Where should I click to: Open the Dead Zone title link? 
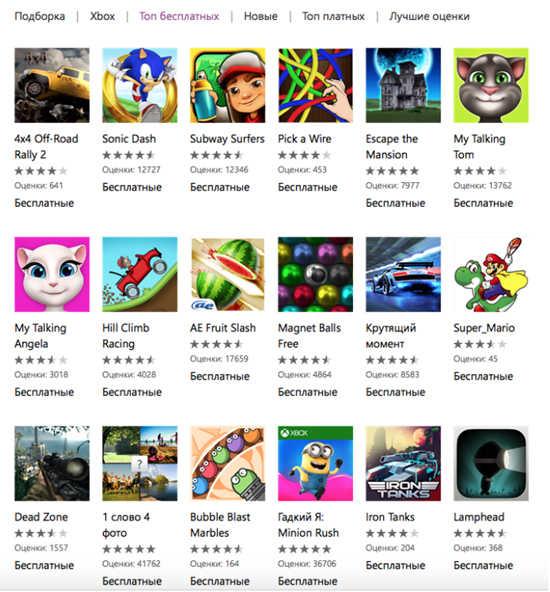41,517
